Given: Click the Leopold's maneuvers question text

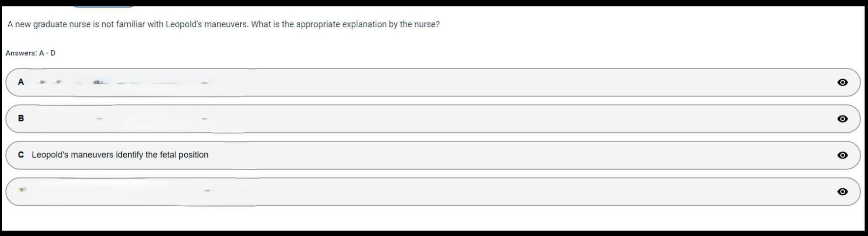Looking at the screenshot, I should (x=223, y=24).
